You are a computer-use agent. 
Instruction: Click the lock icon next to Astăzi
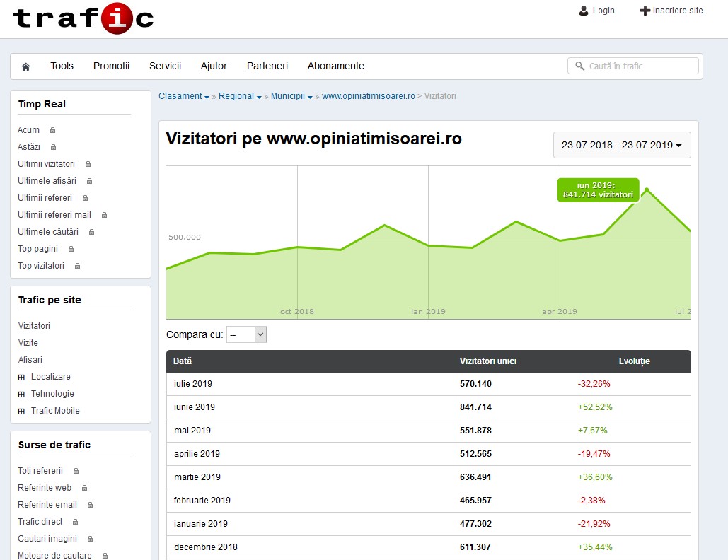pos(53,147)
